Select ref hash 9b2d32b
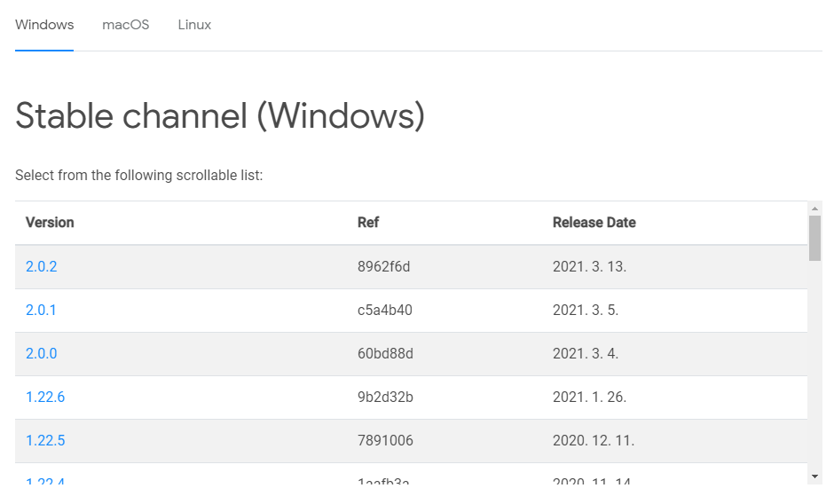Viewport: 834px width, 504px height. click(x=385, y=397)
